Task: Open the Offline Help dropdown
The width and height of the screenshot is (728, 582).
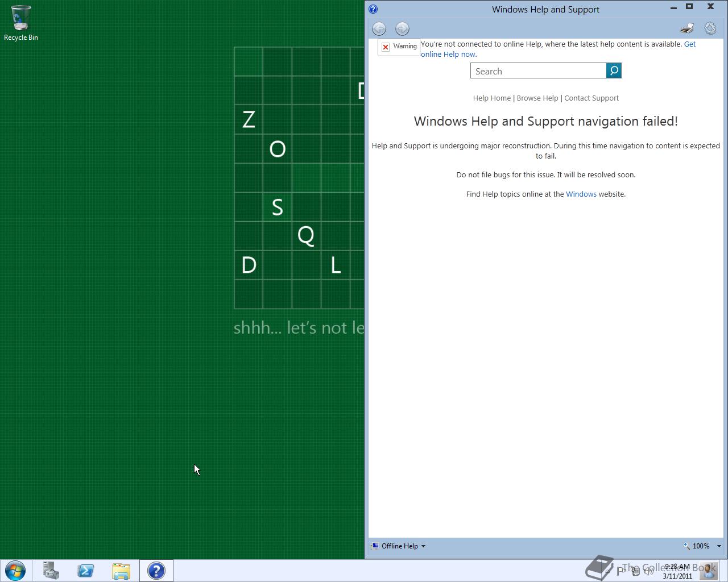Action: coord(398,546)
